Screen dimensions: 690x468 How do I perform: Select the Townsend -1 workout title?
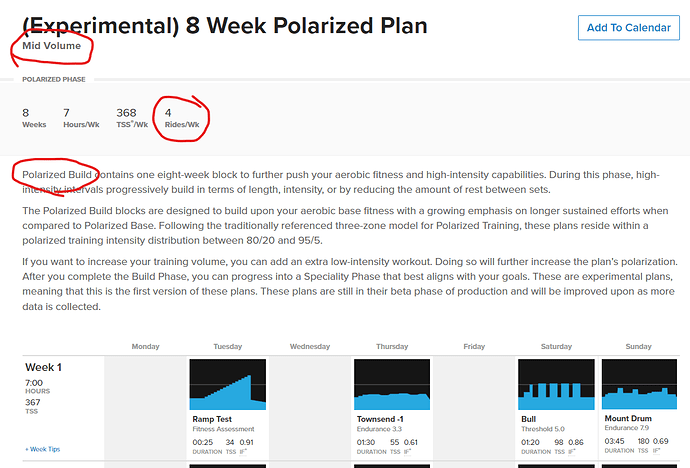pos(380,419)
